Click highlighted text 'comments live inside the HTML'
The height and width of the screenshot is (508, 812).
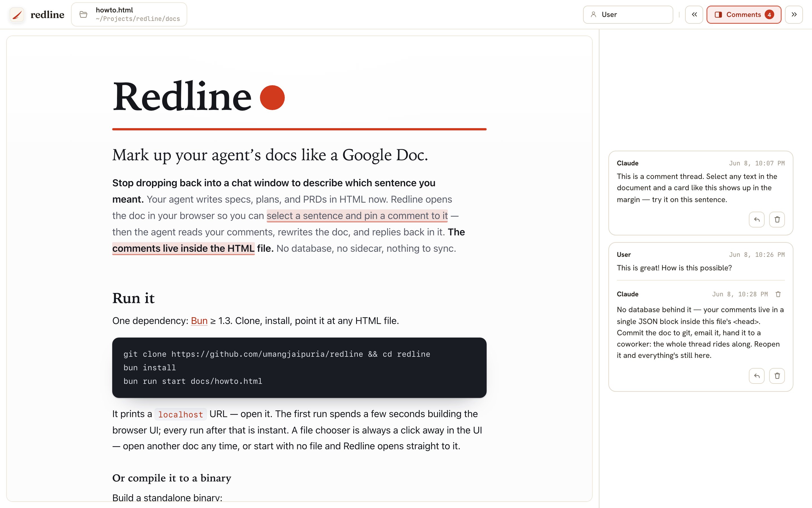183,248
